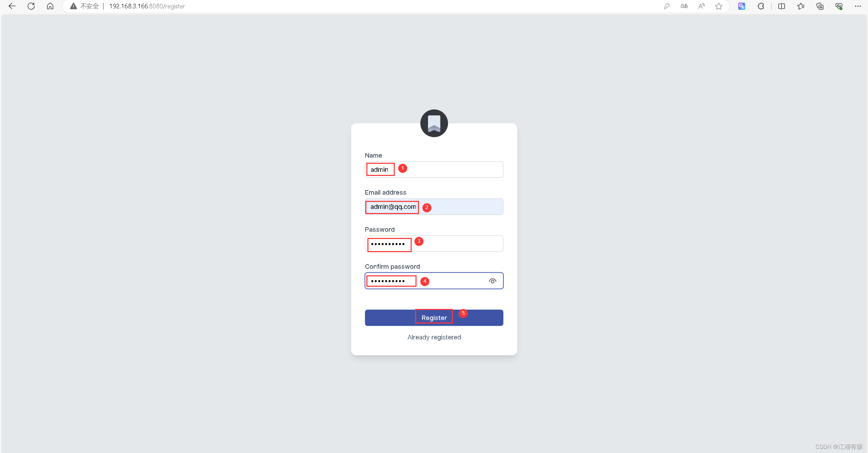
Task: Toggle password visibility with eye icon
Action: [x=492, y=281]
